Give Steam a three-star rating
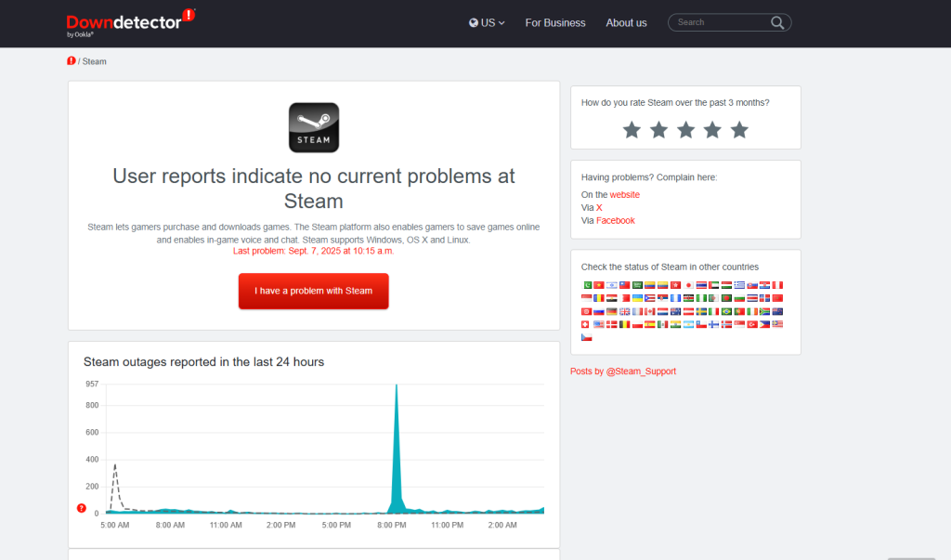951x560 pixels. 685,129
